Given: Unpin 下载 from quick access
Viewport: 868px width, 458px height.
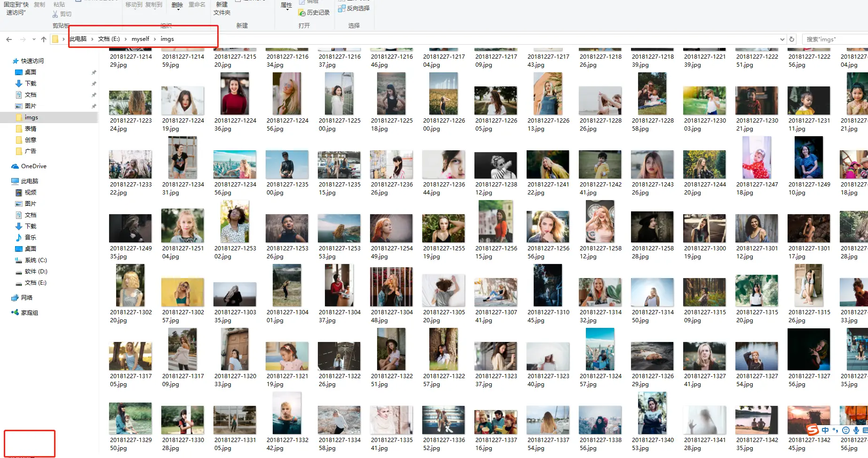Looking at the screenshot, I should coord(94,84).
